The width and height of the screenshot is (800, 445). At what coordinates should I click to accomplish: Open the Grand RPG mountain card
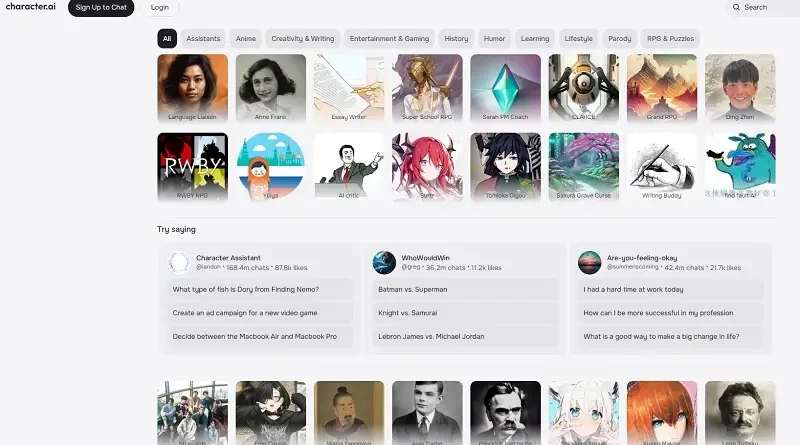[662, 88]
